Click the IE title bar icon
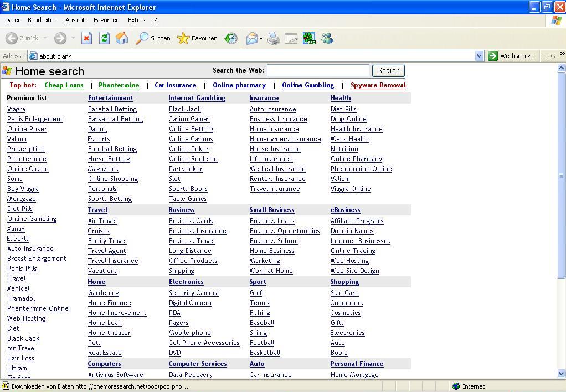 (x=6, y=7)
